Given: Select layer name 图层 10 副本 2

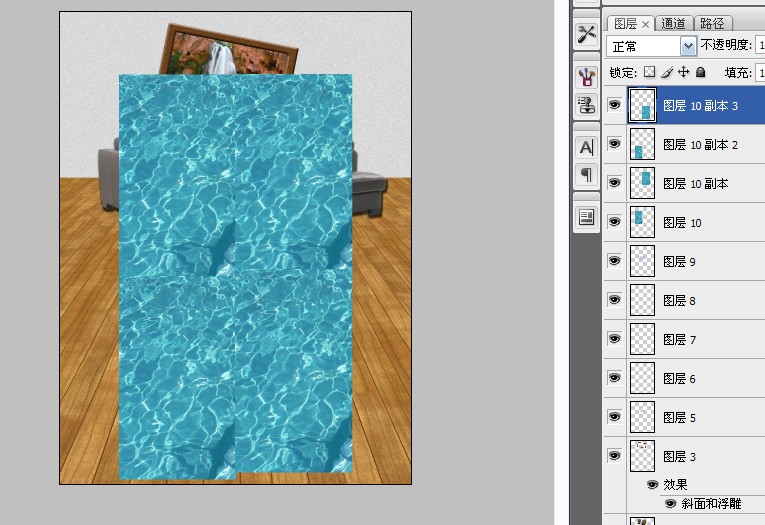Looking at the screenshot, I should (700, 145).
